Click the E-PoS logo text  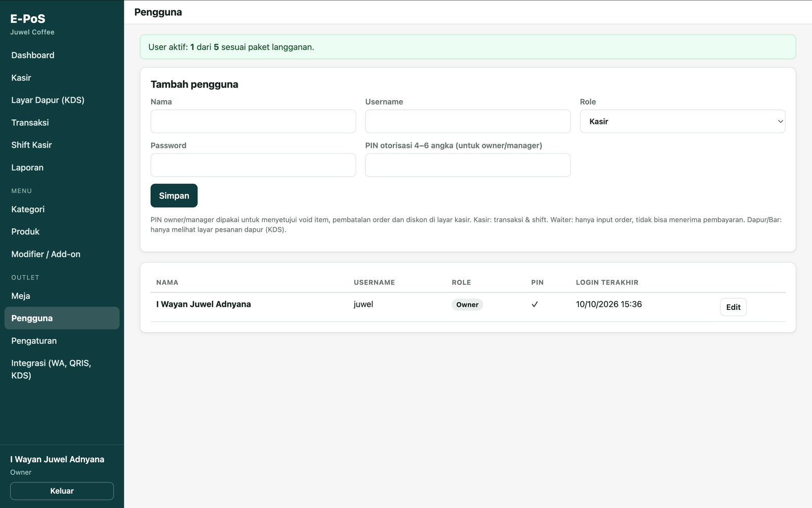(28, 19)
